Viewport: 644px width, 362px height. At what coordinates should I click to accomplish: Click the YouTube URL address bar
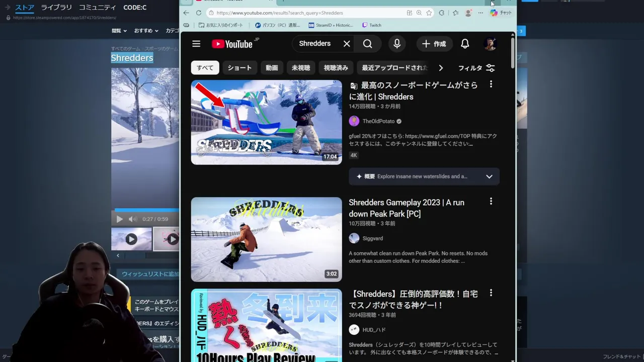[307, 13]
